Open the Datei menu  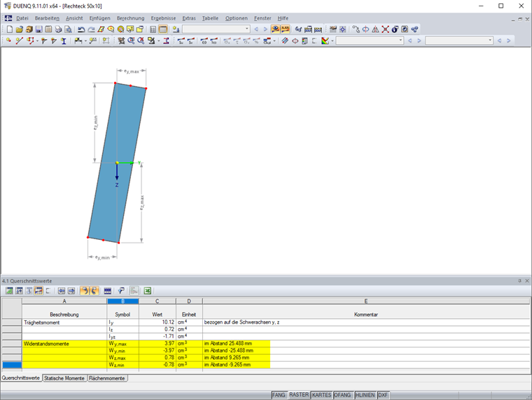(22, 18)
